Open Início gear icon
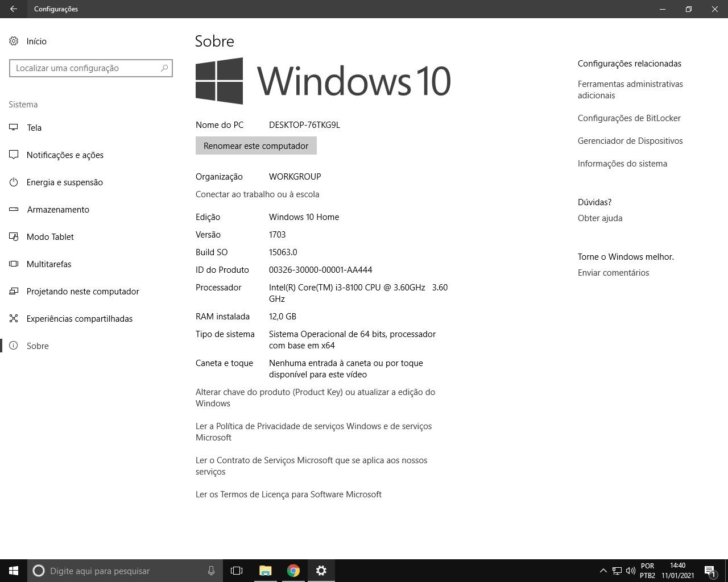Viewport: 728px width, 582px height. [x=14, y=41]
